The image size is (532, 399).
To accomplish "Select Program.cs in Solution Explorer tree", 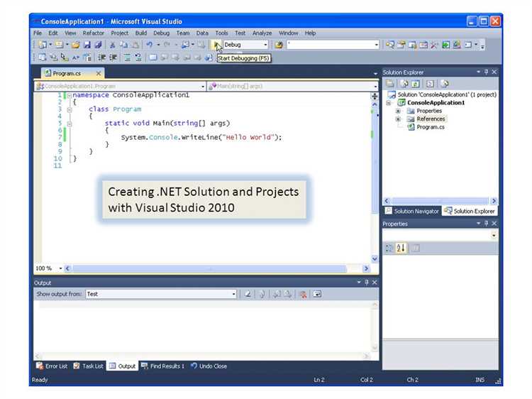I will click(x=431, y=127).
